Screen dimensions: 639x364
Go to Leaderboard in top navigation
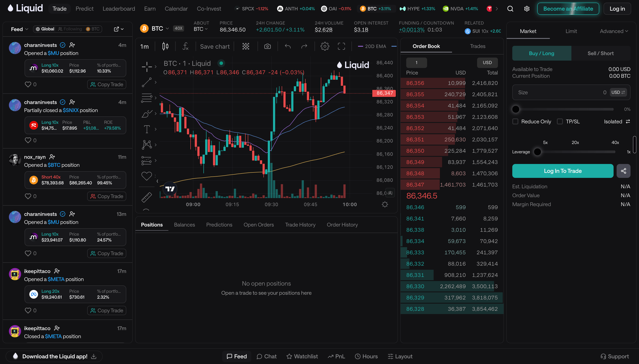[x=119, y=9]
